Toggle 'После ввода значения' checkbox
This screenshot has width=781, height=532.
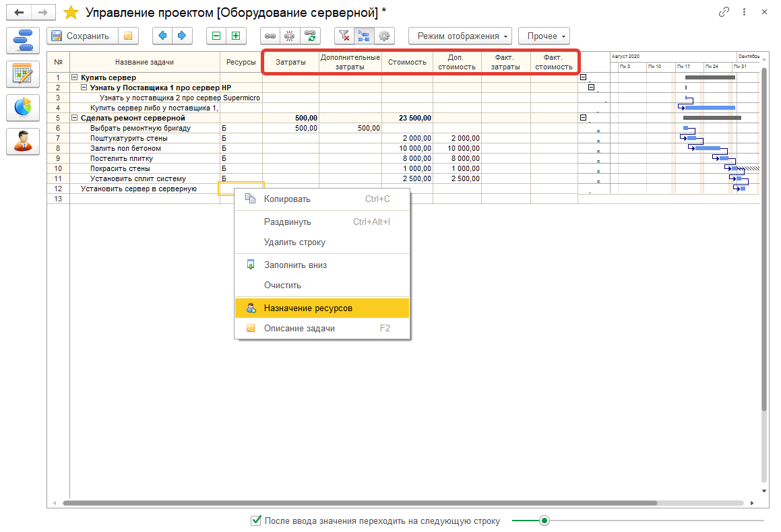coord(256,521)
